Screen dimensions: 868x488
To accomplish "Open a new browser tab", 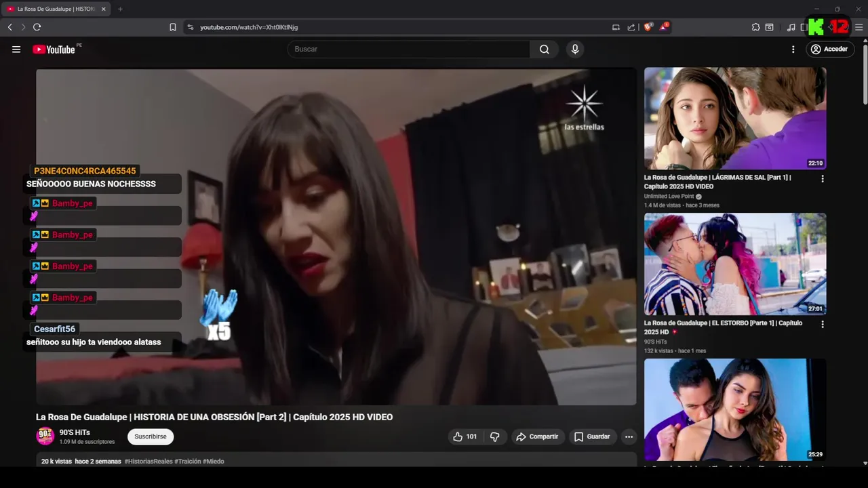I will [120, 9].
